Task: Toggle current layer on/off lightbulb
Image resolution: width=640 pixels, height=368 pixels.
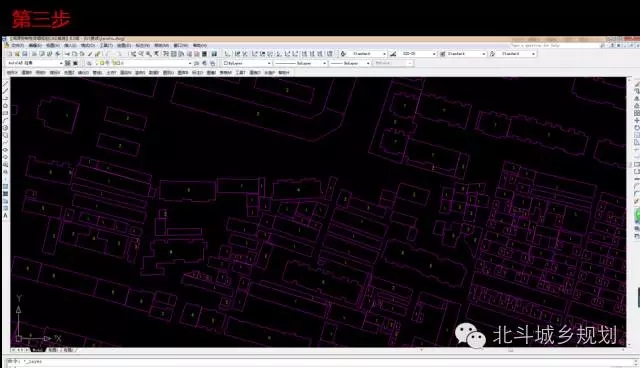Action: [x=102, y=63]
